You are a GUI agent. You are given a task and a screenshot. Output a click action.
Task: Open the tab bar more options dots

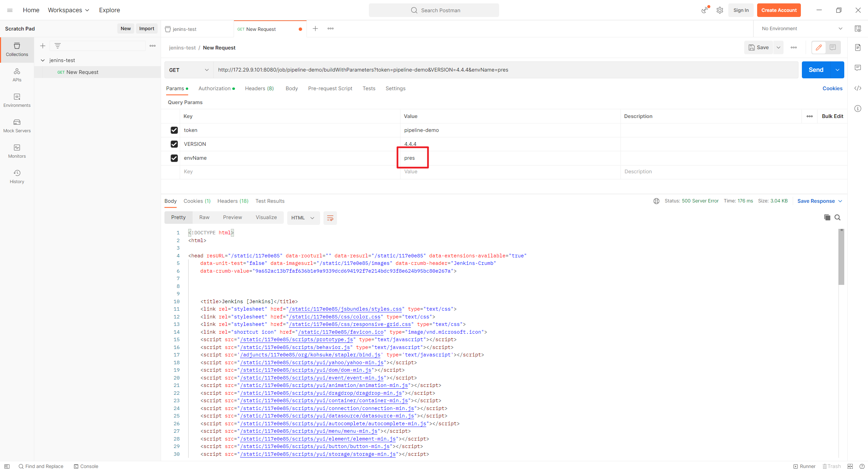331,28
